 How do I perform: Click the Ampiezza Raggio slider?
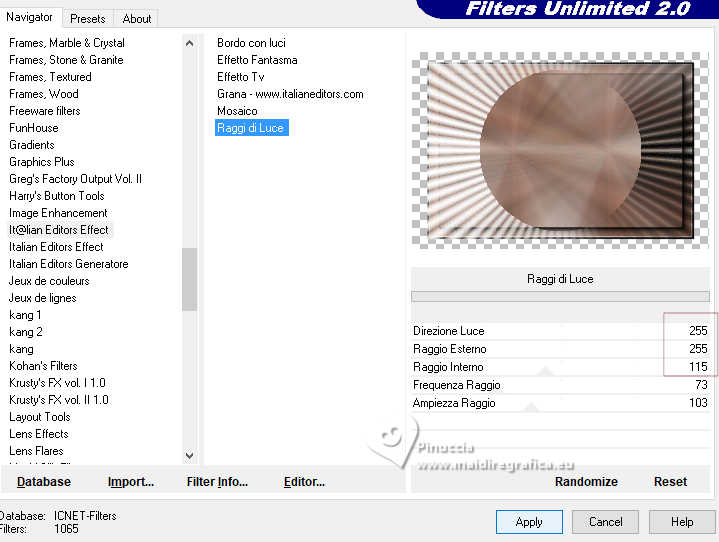click(560, 403)
